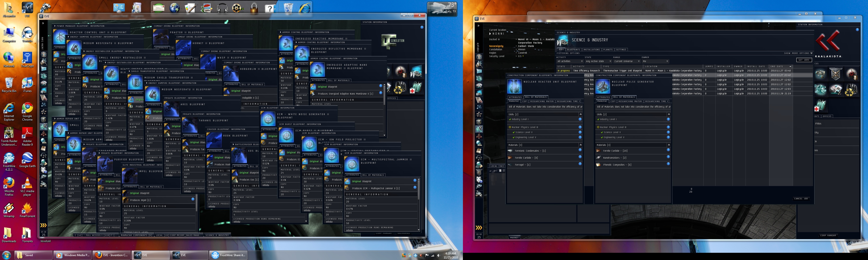
Task: Click info icon beside Fermionic Condensates material
Action: 580,150
